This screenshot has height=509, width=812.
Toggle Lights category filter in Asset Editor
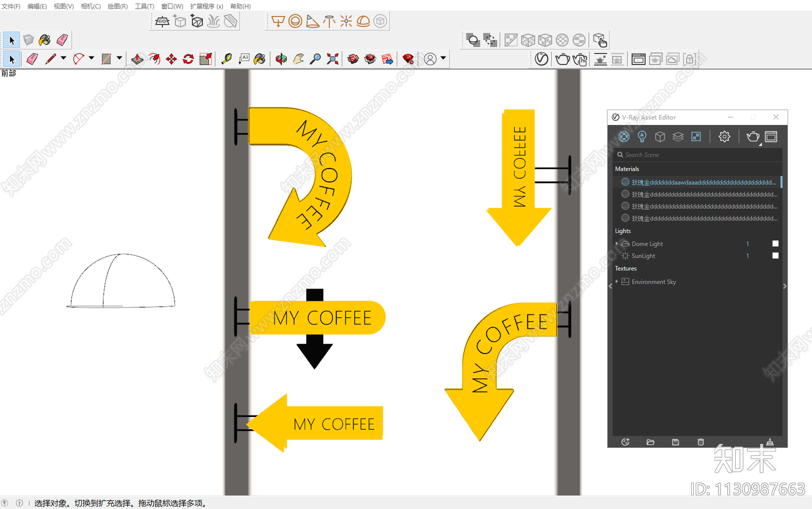point(642,136)
